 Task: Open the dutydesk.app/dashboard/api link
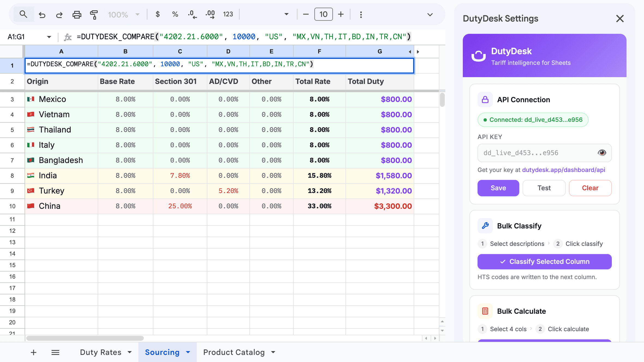563,170
